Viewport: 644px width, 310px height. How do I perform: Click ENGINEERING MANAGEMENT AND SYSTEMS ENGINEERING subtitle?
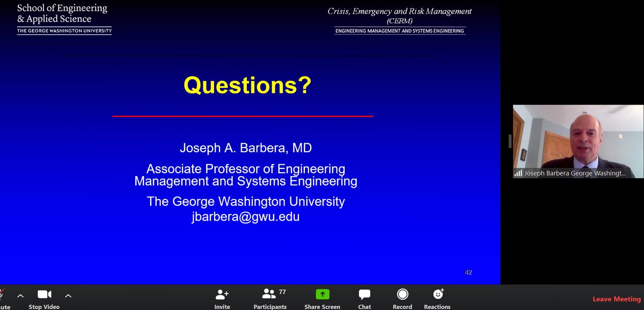400,31
